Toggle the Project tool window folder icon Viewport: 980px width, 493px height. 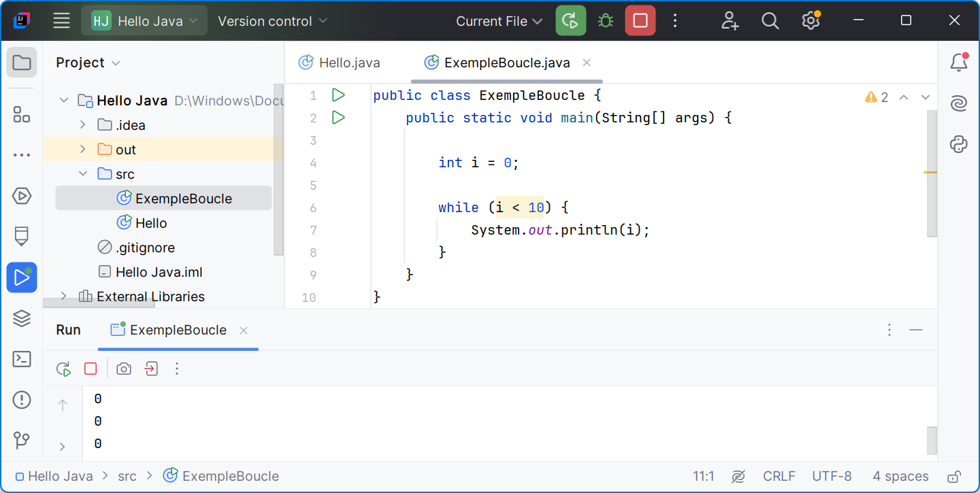(22, 63)
